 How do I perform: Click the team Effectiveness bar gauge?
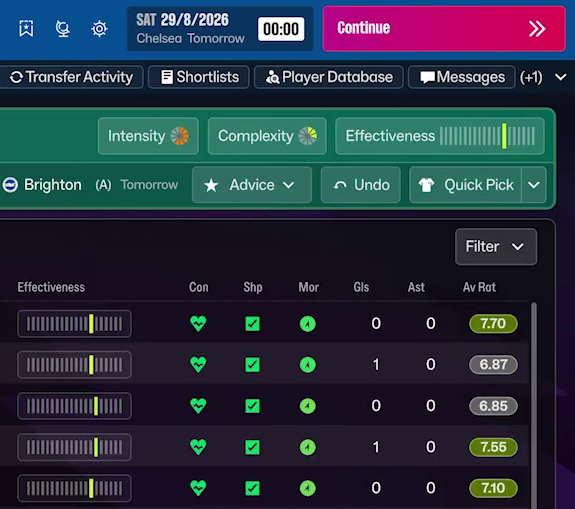487,136
